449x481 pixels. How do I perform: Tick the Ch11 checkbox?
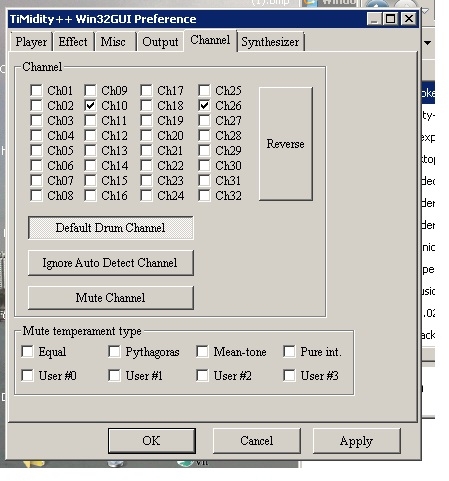coord(90,120)
